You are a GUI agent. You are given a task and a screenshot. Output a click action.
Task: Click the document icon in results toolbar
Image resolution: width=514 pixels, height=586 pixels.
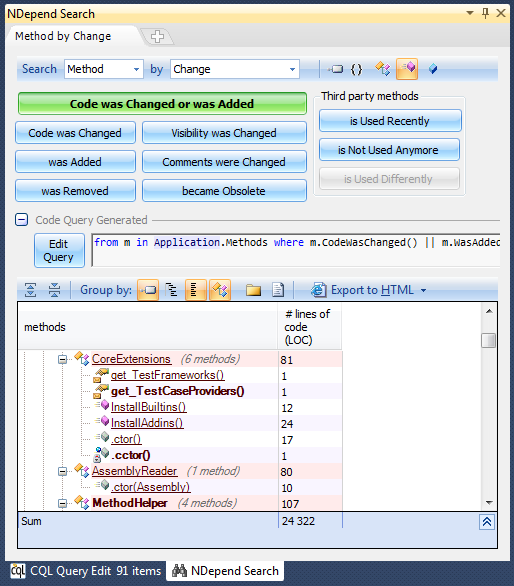coord(278,290)
